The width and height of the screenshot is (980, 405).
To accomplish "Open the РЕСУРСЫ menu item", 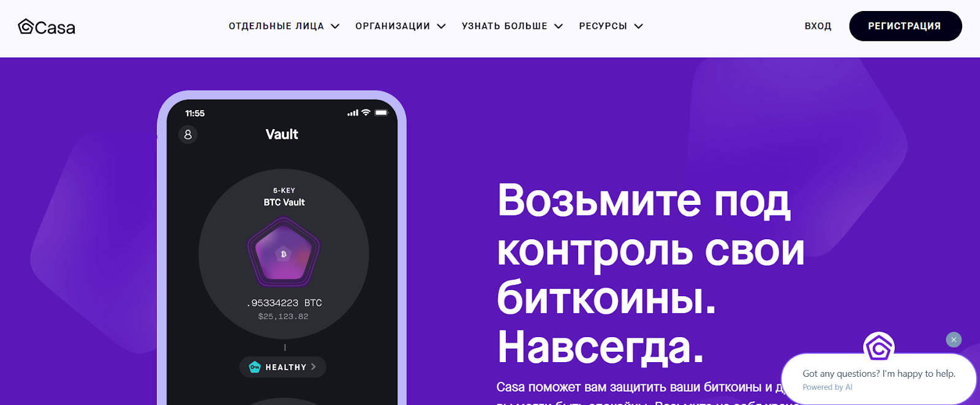I will click(x=603, y=26).
